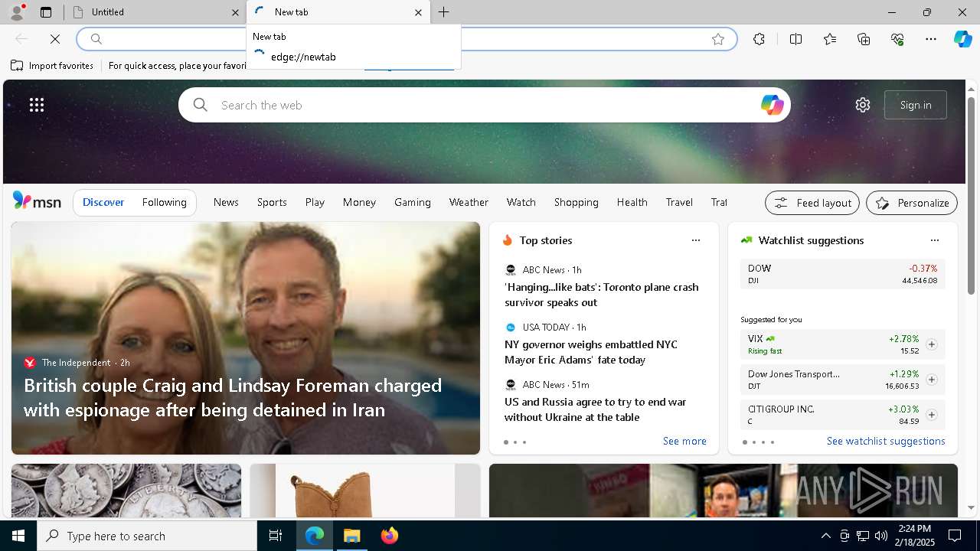Stop loading the page button
The image size is (980, 551).
click(55, 39)
